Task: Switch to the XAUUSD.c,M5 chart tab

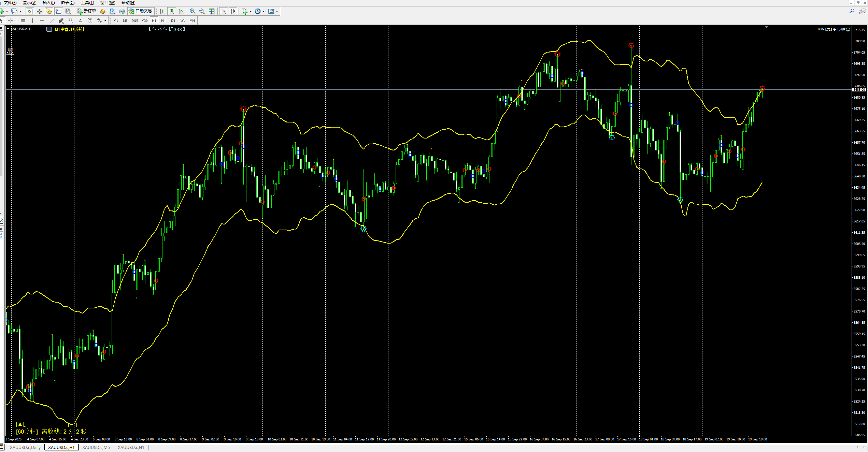Action: pos(96,447)
